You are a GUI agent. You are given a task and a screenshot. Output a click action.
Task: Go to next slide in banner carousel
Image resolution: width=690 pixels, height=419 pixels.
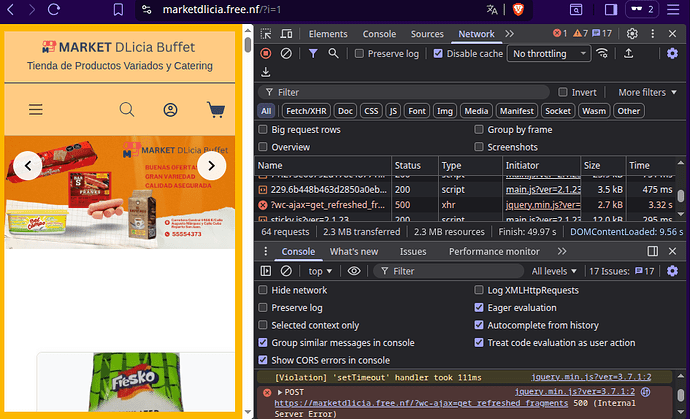[211, 166]
